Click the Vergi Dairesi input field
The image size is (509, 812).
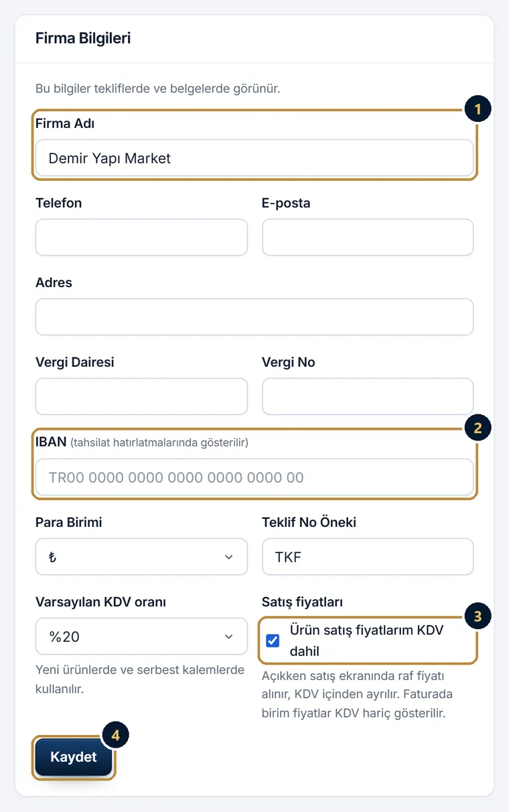click(141, 396)
